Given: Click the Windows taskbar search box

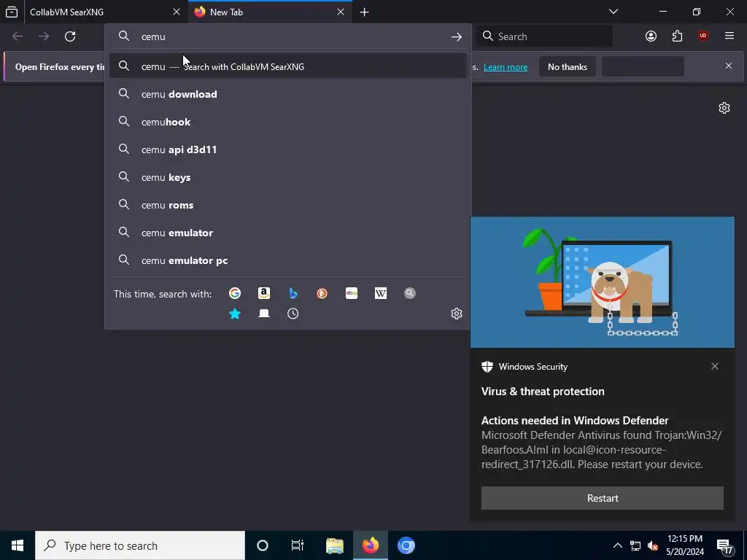Looking at the screenshot, I should click(140, 545).
